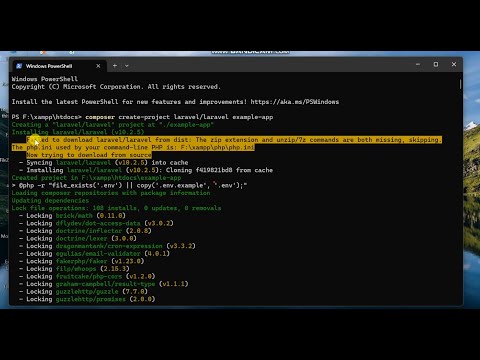Click 'Now trying to download from source' line
This screenshot has height=360, width=480.
pyautogui.click(x=89, y=155)
